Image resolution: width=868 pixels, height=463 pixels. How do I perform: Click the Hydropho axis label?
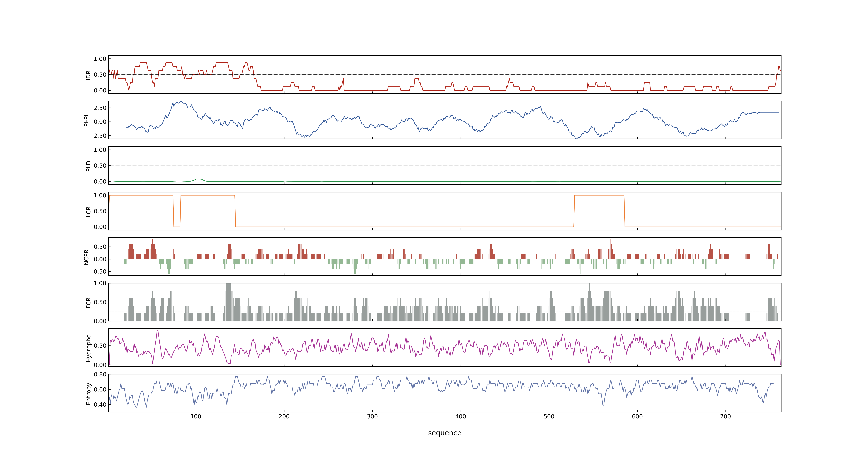pyautogui.click(x=89, y=348)
